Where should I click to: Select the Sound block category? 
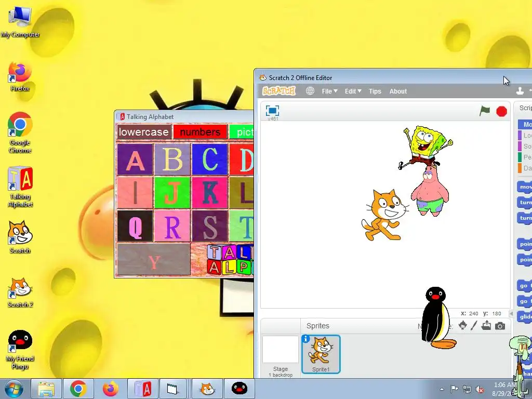[x=525, y=146]
